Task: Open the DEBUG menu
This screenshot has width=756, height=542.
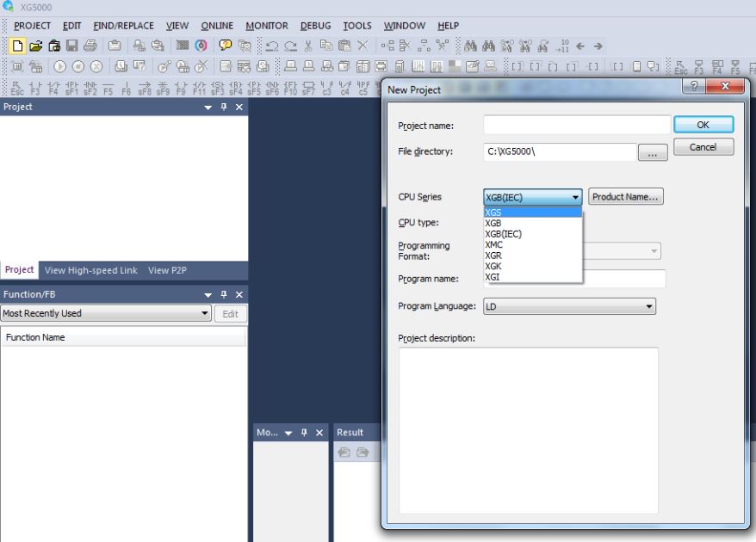Action: (315, 26)
